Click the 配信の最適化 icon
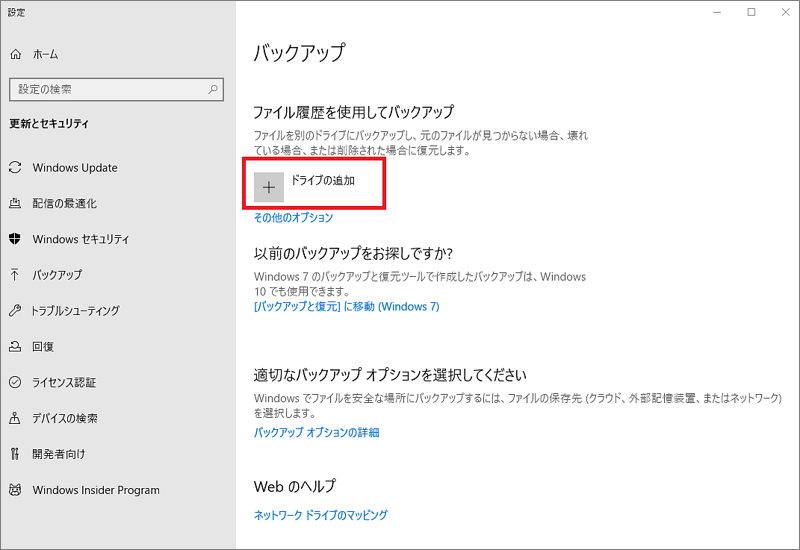The image size is (800, 550). 15,203
